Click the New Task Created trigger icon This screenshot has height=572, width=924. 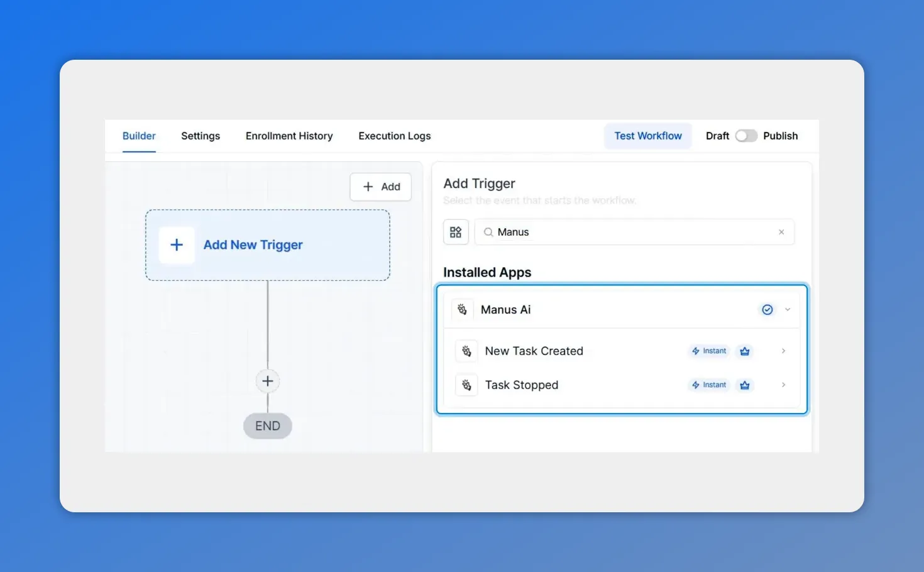pyautogui.click(x=466, y=351)
